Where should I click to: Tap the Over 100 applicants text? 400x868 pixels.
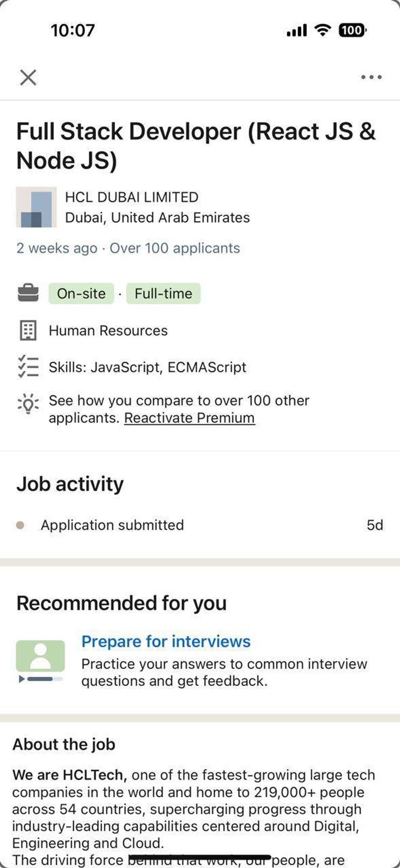pyautogui.click(x=175, y=248)
